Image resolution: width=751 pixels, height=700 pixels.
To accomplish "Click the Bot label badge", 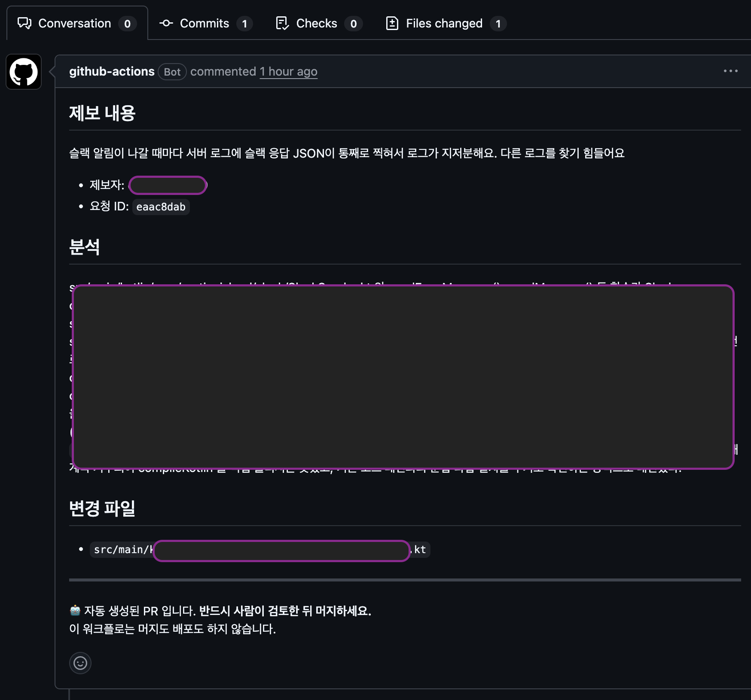I will 172,72.
